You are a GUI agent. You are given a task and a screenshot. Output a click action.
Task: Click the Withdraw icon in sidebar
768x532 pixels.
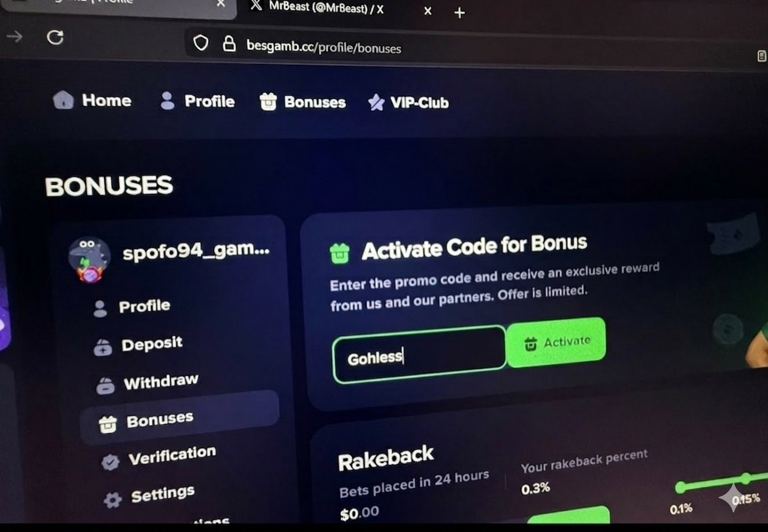coord(105,386)
